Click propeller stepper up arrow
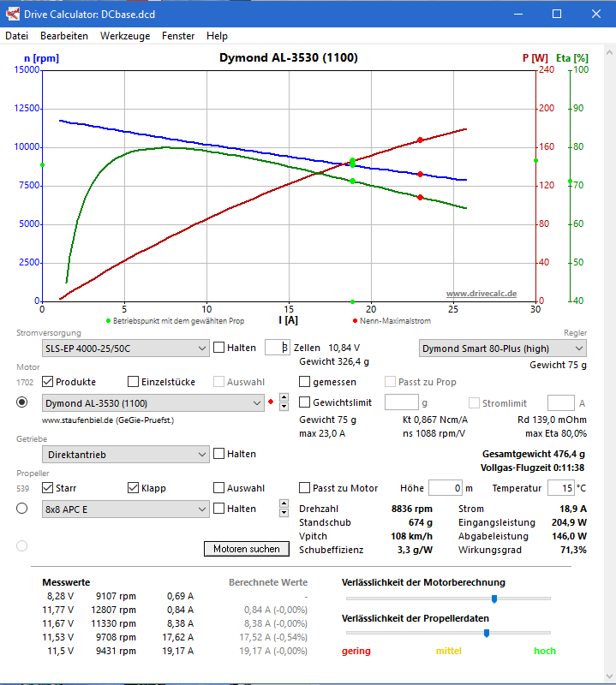Viewport: 616px width, 685px height. [x=284, y=503]
